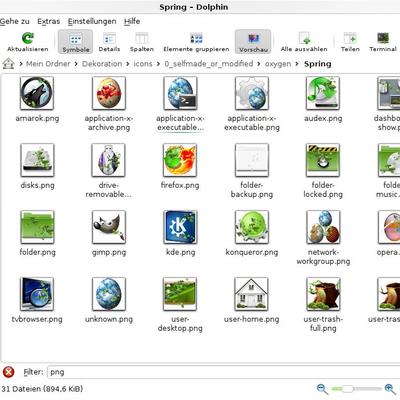The height and width of the screenshot is (400, 400).
Task: Select the user-home.png house icon
Action: coord(252,294)
